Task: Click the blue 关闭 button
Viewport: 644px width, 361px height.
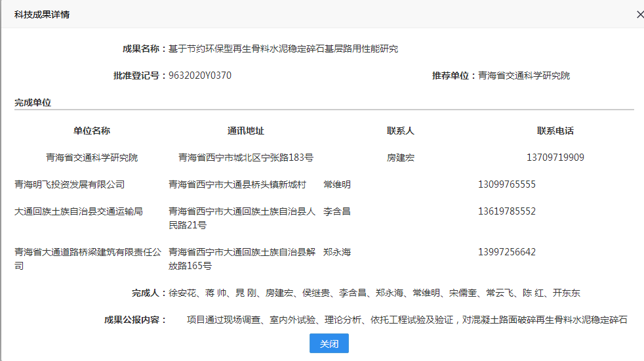Action: (x=329, y=343)
